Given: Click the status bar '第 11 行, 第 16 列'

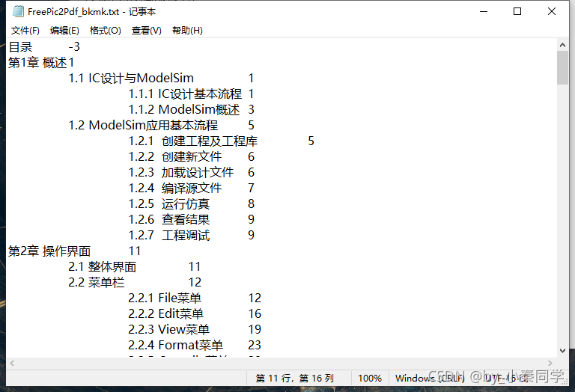Looking at the screenshot, I should tap(295, 378).
